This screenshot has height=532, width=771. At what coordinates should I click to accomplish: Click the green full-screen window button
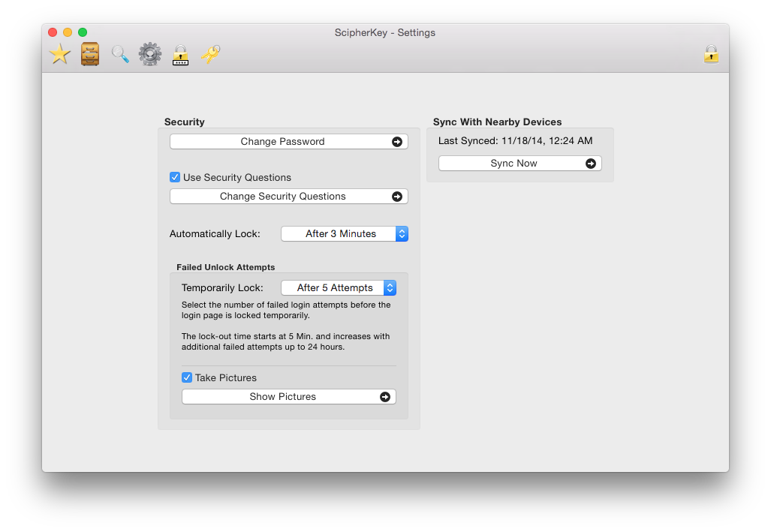(83, 32)
